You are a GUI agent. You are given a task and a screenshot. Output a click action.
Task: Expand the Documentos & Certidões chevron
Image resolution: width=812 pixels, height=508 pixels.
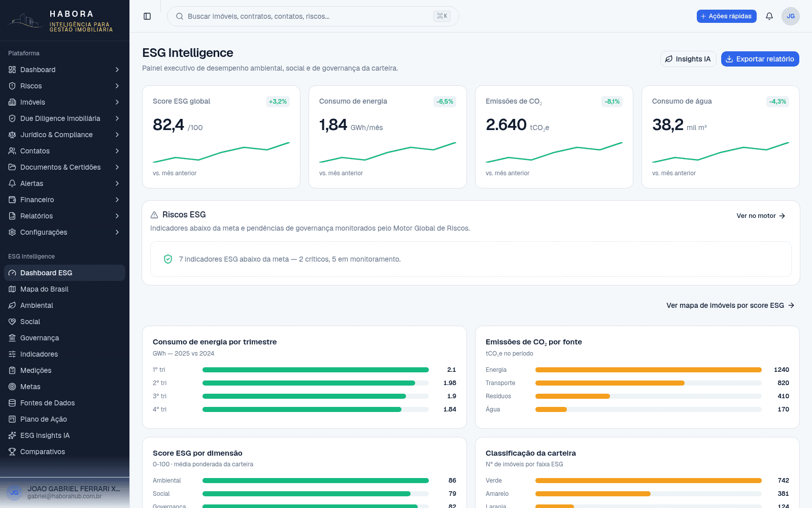117,167
